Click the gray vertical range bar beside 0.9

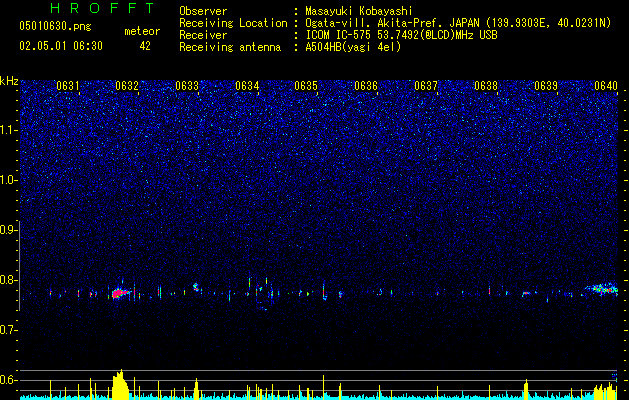point(20,266)
